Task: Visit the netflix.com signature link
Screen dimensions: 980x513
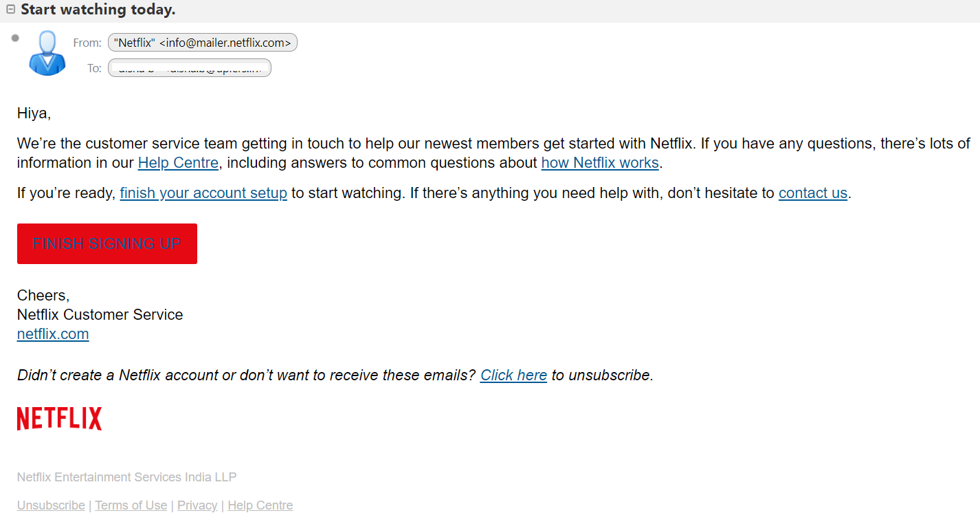Action: [53, 334]
